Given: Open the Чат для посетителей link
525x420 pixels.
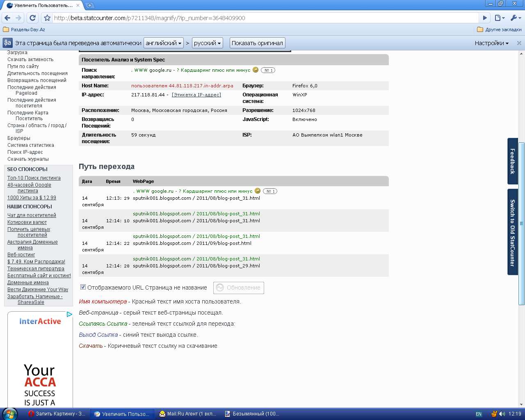Looking at the screenshot, I should point(32,215).
